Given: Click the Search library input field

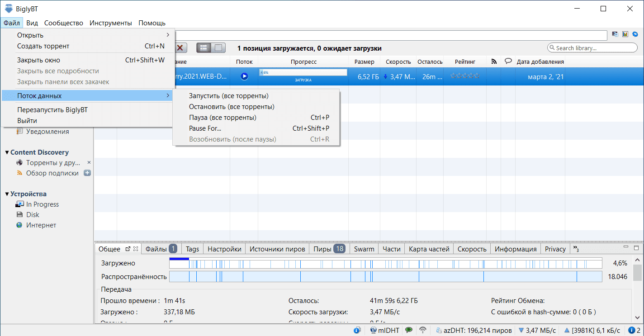Looking at the screenshot, I should (x=592, y=48).
